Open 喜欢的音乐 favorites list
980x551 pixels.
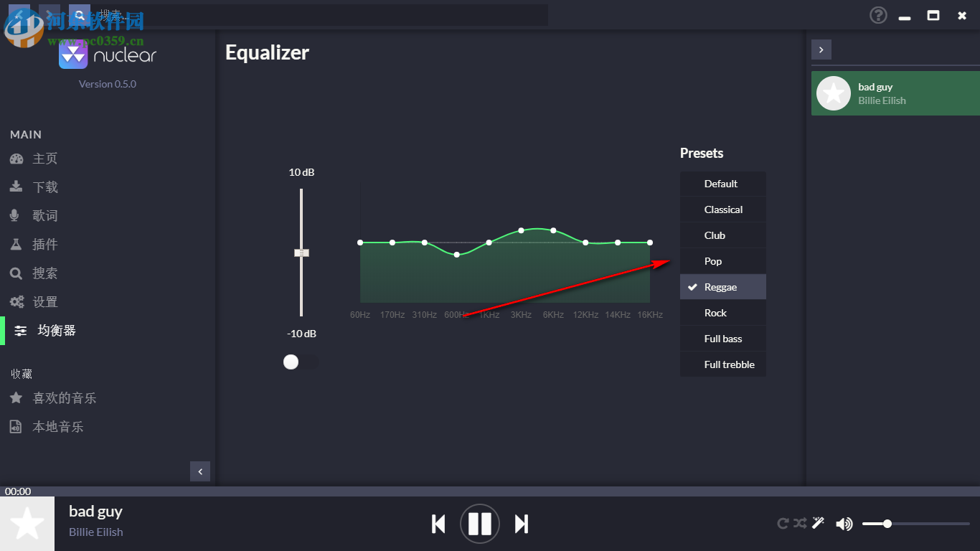64,398
